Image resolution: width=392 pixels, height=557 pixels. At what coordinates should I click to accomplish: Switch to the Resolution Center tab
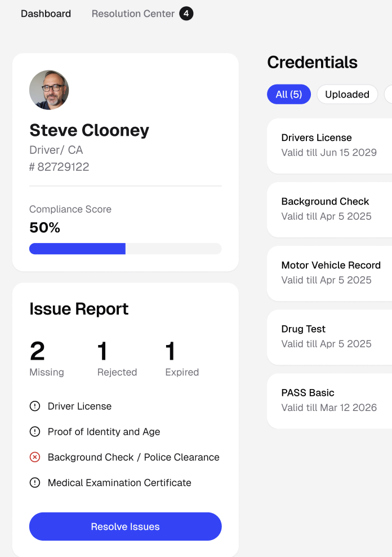point(133,14)
